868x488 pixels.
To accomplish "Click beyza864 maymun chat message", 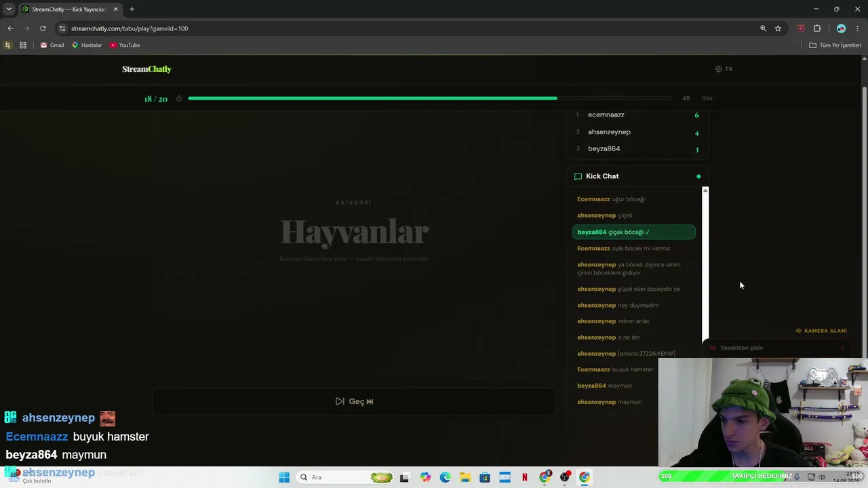I will click(x=604, y=386).
